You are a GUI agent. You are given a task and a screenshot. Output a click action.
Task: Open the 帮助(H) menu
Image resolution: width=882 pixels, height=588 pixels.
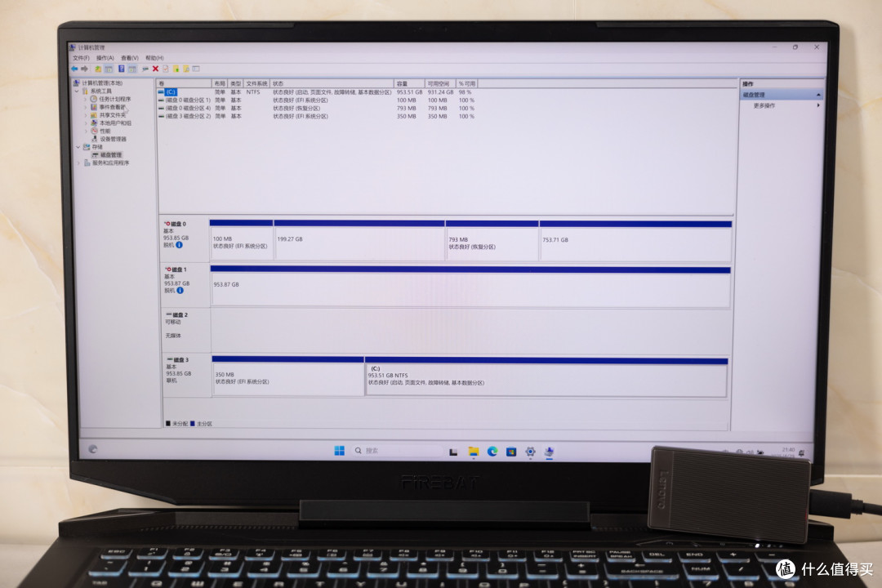tap(154, 58)
